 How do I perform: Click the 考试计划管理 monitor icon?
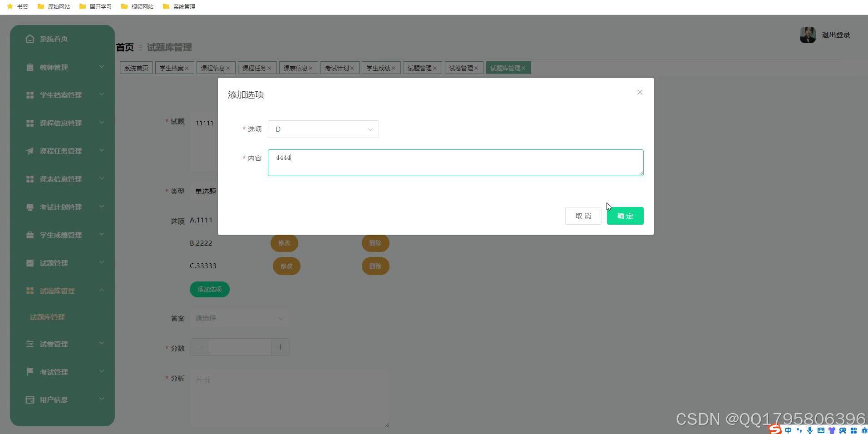click(30, 207)
